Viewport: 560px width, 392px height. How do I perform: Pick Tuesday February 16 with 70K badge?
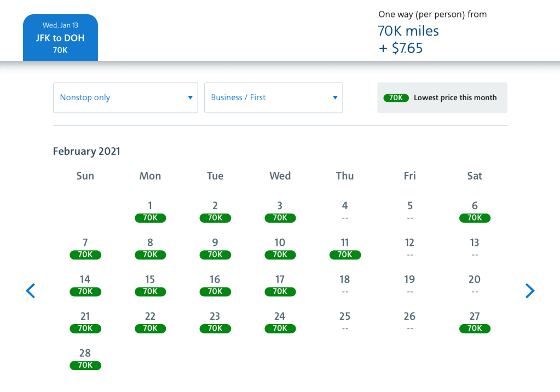(215, 285)
